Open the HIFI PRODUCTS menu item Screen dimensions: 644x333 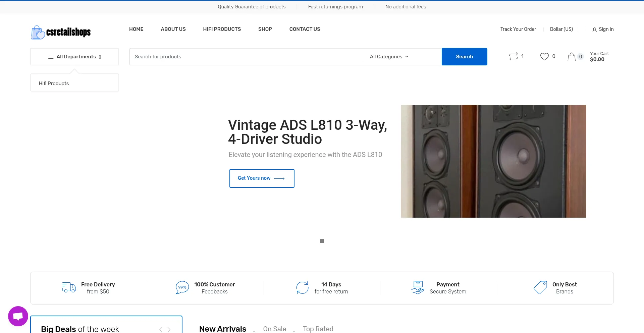tap(222, 29)
